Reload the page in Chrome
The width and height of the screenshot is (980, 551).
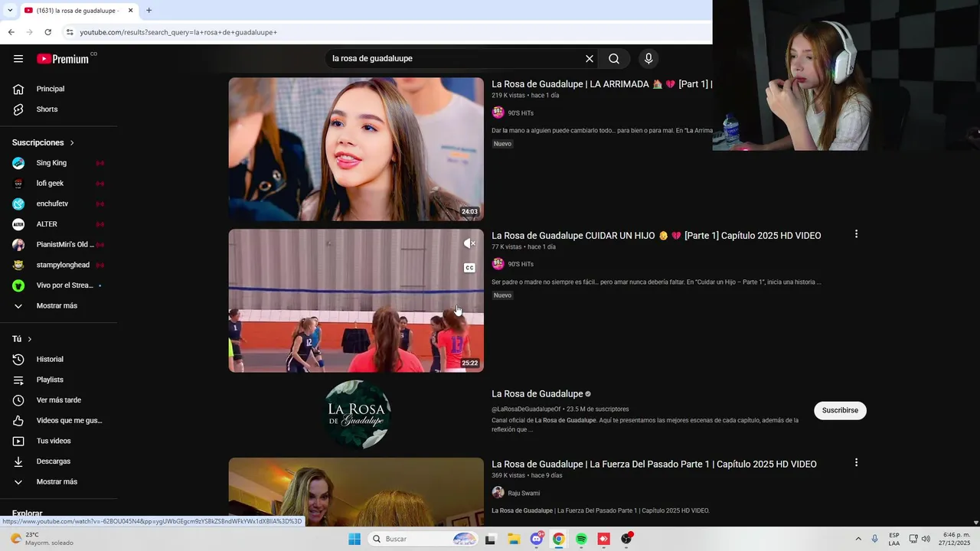tap(47, 32)
